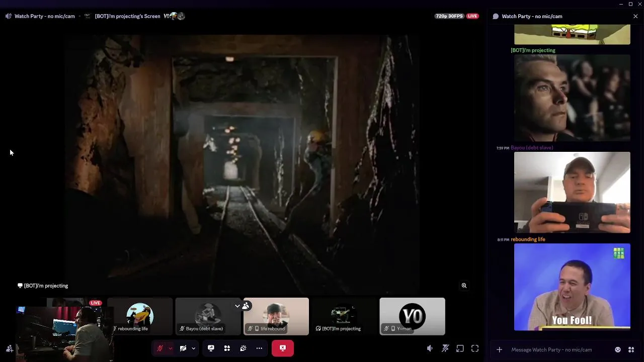Screen dimensions: 644x362
Task: Select the Yoman participant tile
Action: [x=412, y=316]
